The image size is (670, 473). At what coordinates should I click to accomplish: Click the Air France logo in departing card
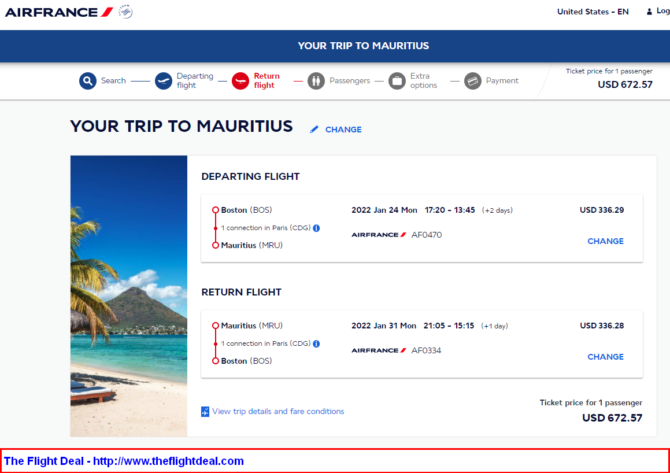click(379, 235)
